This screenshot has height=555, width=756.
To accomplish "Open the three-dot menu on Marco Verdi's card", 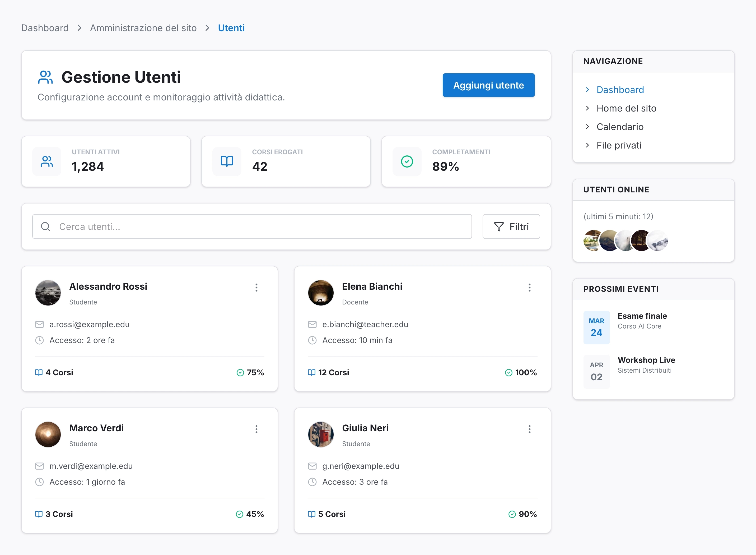I will click(x=256, y=429).
